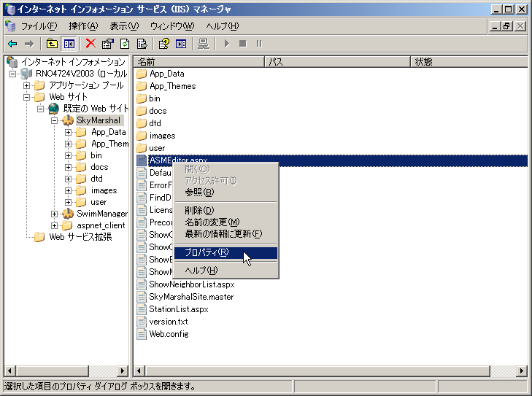Restore the inner MDI child window
Viewport: 532px width, 396px height.
click(507, 26)
